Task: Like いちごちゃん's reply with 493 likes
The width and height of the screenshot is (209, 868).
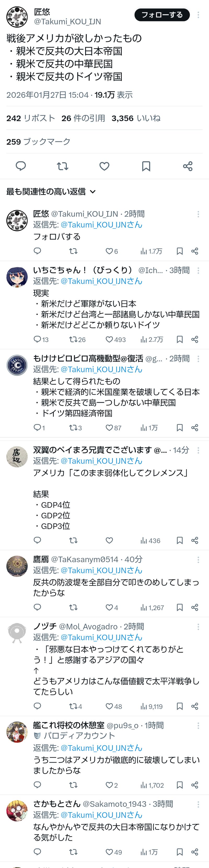Action: pyautogui.click(x=109, y=339)
